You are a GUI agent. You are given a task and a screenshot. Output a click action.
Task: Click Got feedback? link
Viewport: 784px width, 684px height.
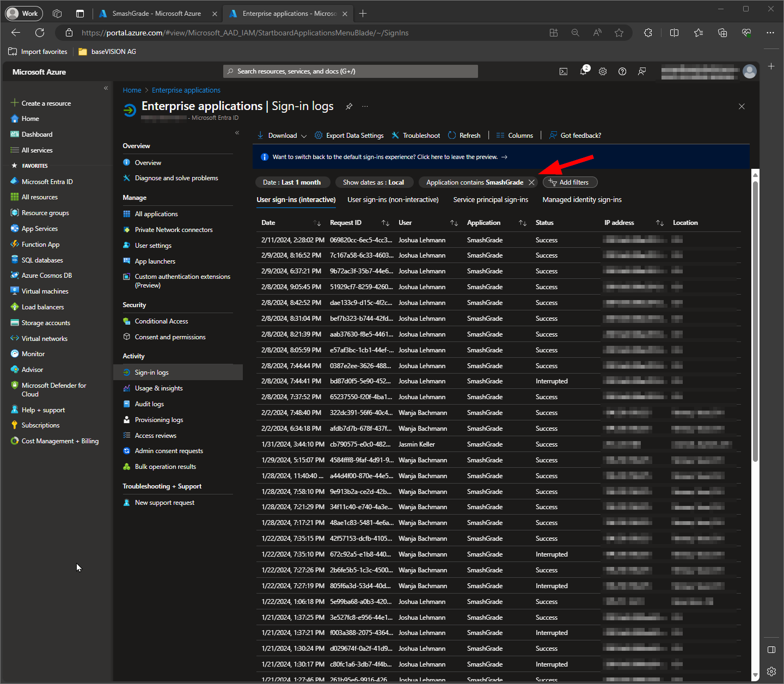(575, 136)
